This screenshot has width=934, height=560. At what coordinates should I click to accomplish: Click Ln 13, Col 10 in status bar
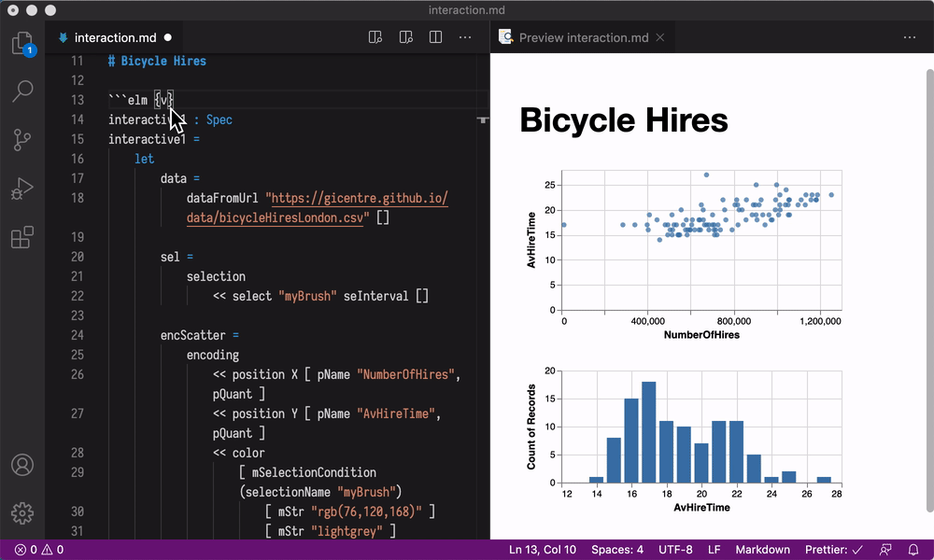tap(542, 550)
